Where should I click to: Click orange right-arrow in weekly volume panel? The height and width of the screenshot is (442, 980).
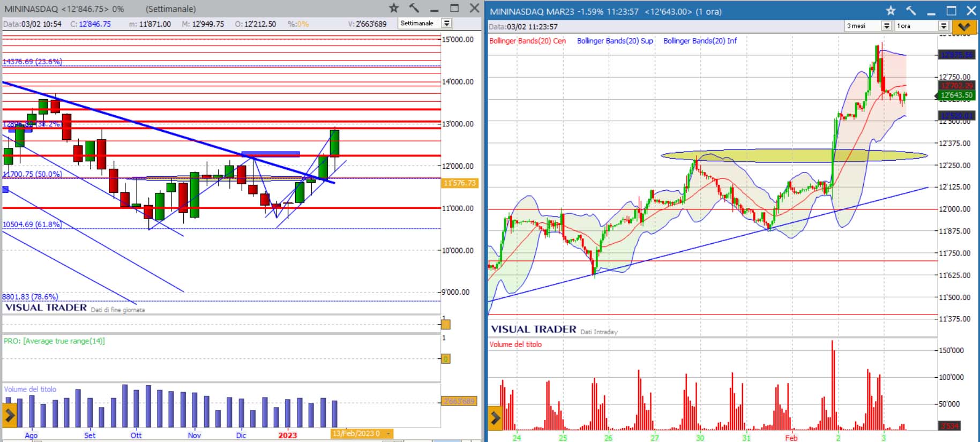tap(10, 415)
